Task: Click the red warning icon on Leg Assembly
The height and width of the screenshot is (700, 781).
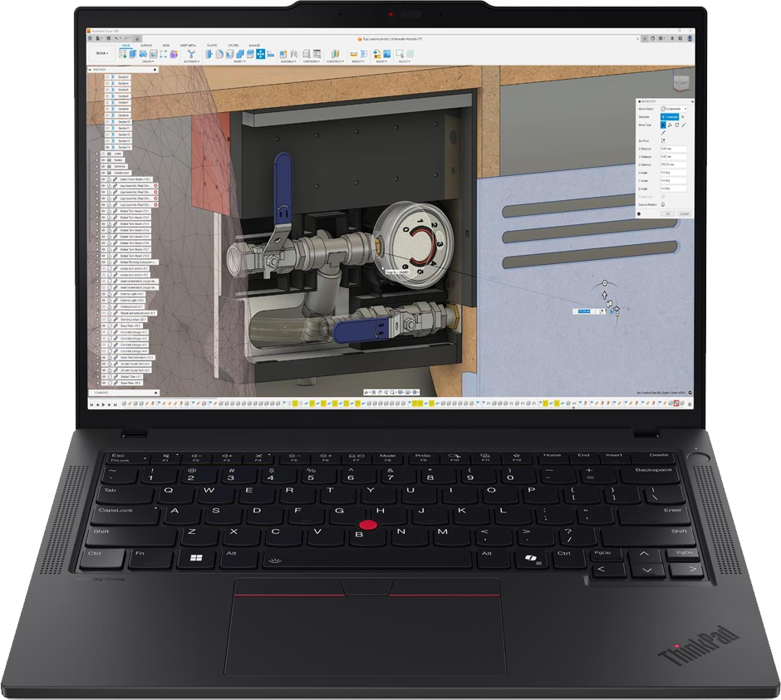Action: click(155, 187)
